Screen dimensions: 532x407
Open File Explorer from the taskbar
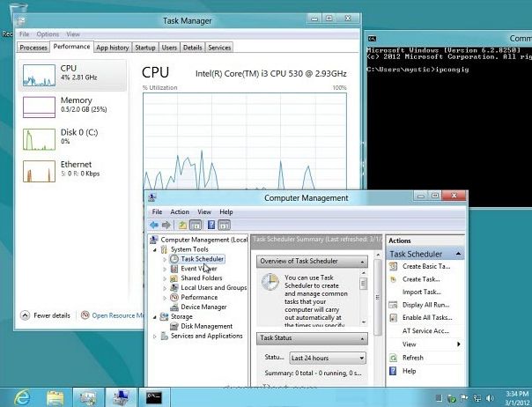click(x=55, y=397)
